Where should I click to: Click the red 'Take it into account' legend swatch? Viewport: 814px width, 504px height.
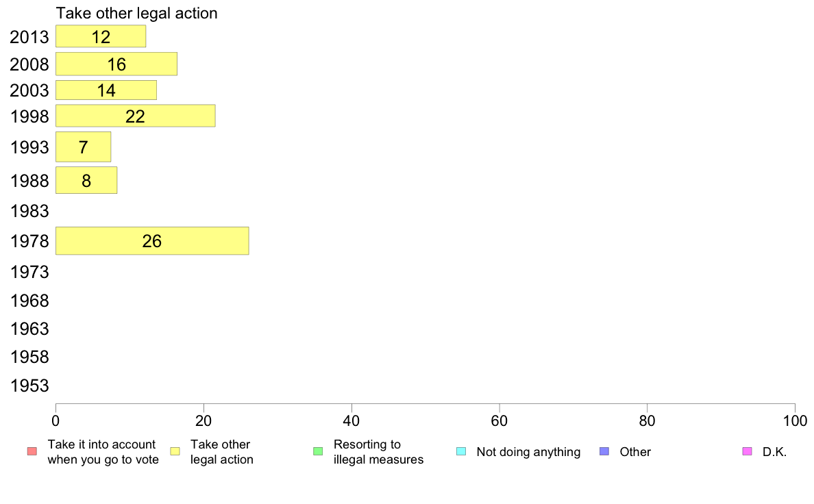pyautogui.click(x=32, y=451)
